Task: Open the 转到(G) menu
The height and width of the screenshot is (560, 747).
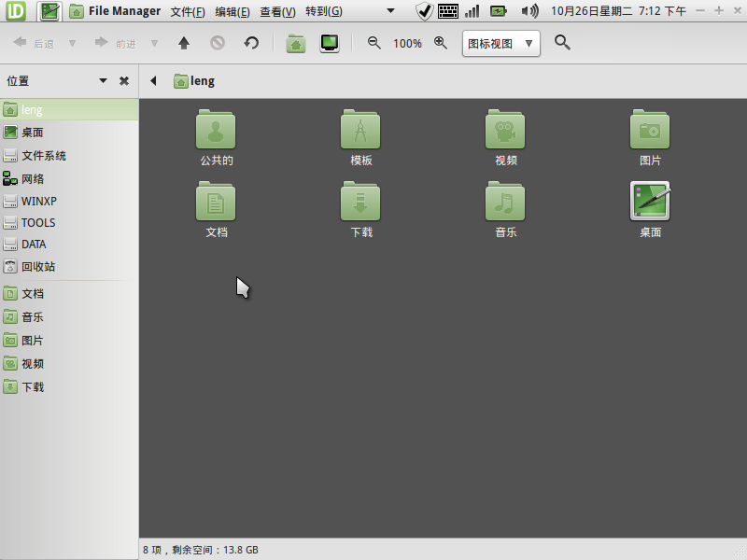Action: (324, 11)
